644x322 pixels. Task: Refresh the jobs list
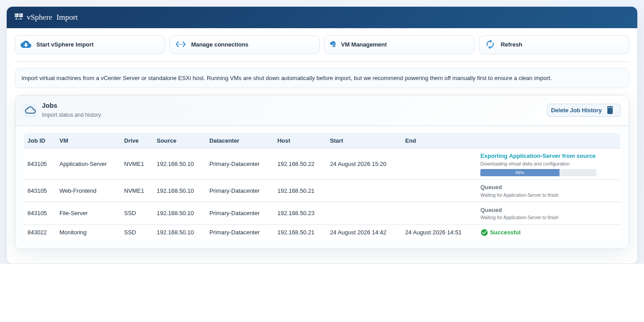(554, 45)
